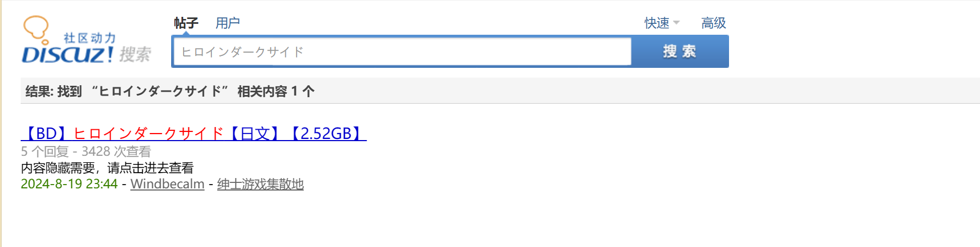The height and width of the screenshot is (247, 980).
Task: Open the 绅士游戏集散地 forum link
Action: pyautogui.click(x=260, y=184)
